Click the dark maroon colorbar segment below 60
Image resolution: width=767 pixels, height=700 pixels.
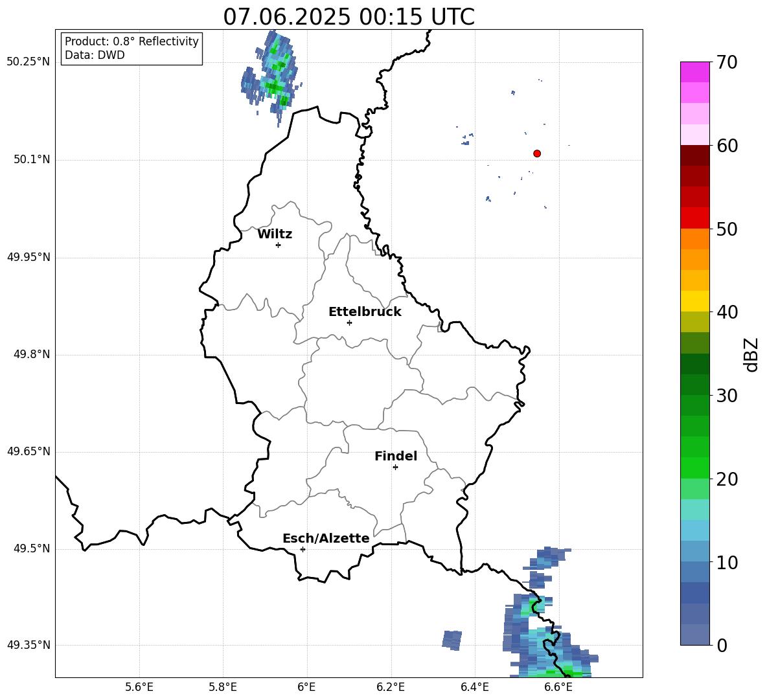click(x=694, y=155)
